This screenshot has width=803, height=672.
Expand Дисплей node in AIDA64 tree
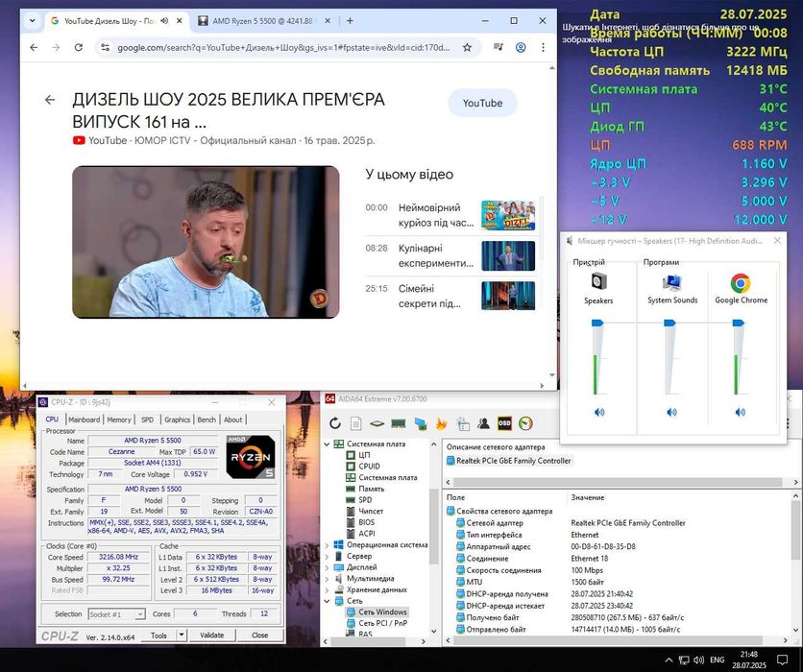click(327, 567)
